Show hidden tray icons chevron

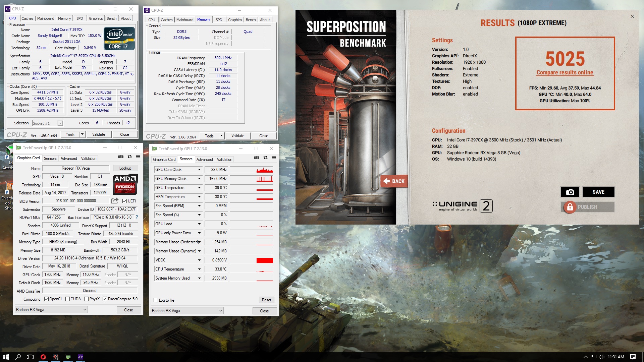point(586,357)
